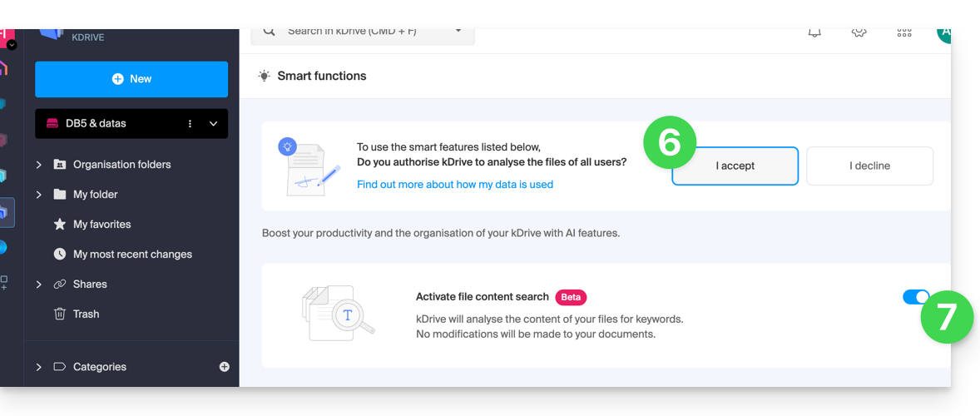
Task: Click the clock icon for recent changes
Action: pos(59,255)
